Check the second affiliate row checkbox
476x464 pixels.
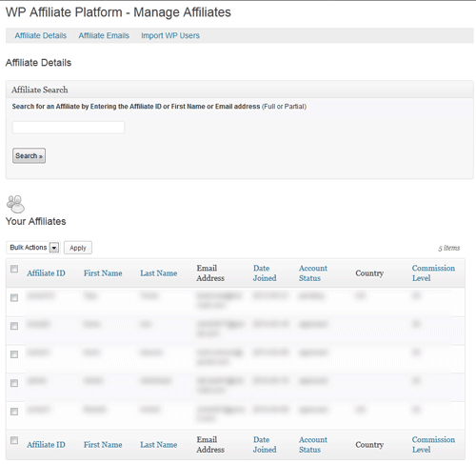coord(14,326)
